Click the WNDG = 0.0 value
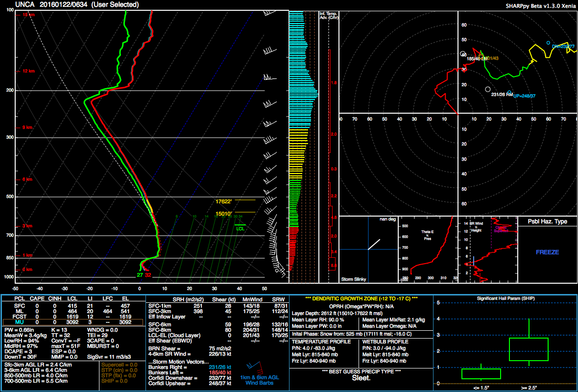The image size is (578, 392). (x=102, y=330)
